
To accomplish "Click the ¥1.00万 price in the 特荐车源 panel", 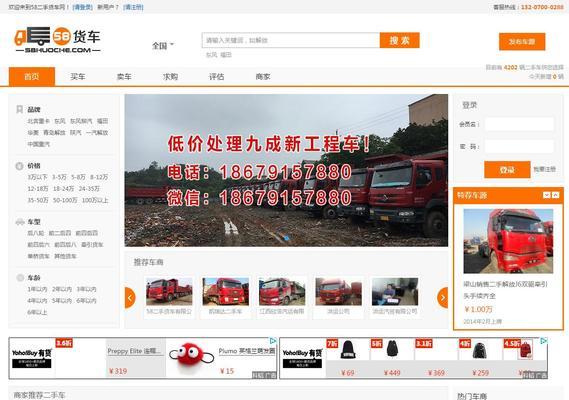I will [x=478, y=309].
